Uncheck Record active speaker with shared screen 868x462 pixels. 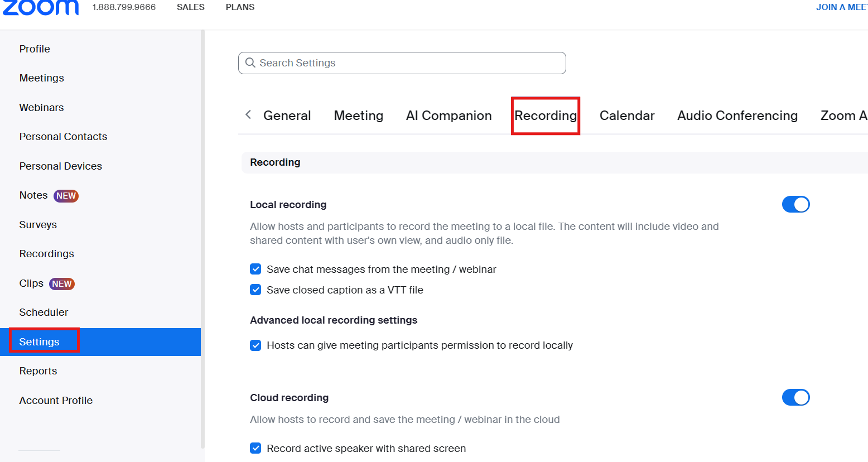[255, 449]
